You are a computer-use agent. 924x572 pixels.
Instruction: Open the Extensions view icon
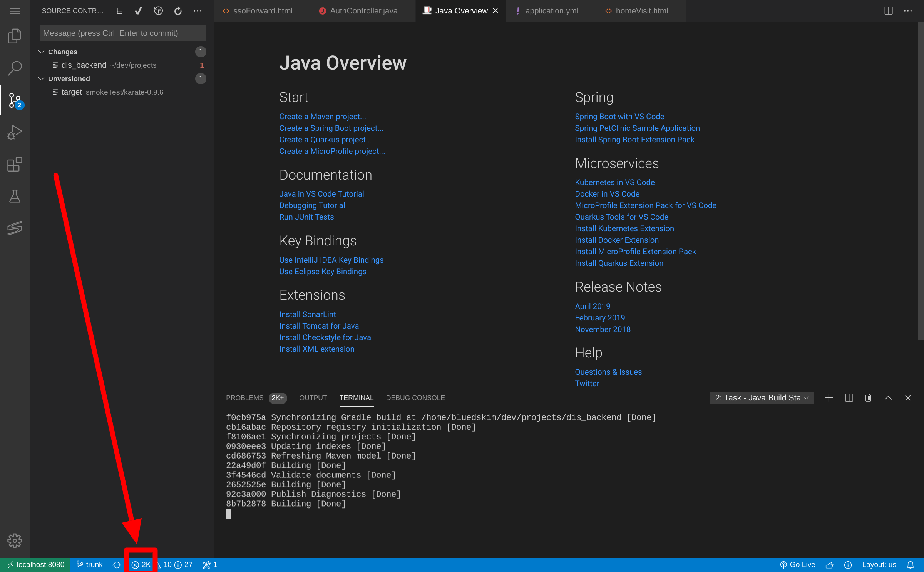[x=15, y=165]
